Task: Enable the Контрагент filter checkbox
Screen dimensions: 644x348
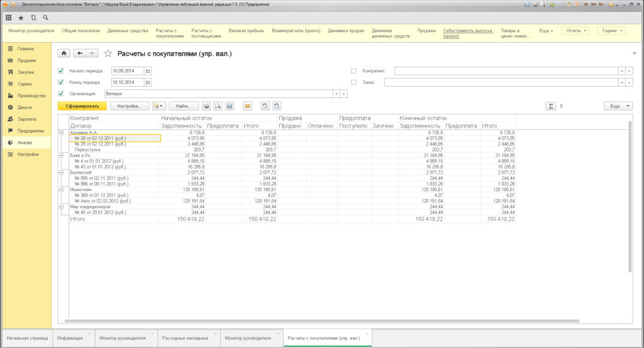Action: point(353,71)
